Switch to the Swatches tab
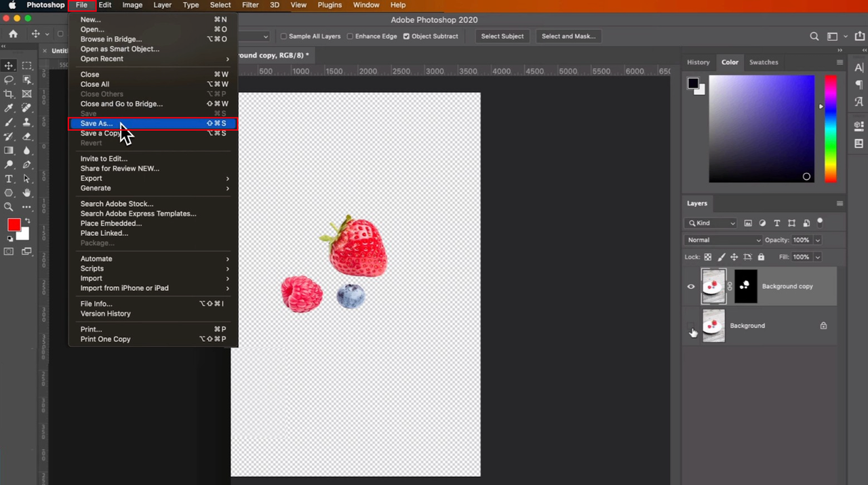This screenshot has width=868, height=485. coord(764,62)
